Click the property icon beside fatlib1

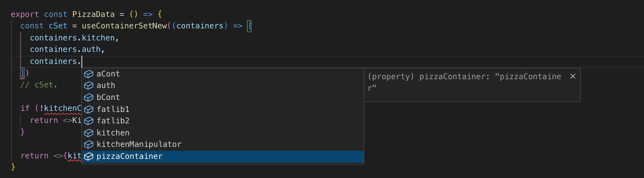[x=89, y=109]
